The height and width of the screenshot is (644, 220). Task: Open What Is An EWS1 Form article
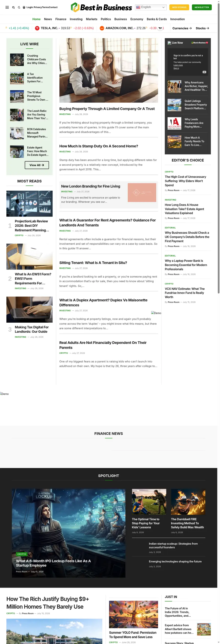coord(33,279)
